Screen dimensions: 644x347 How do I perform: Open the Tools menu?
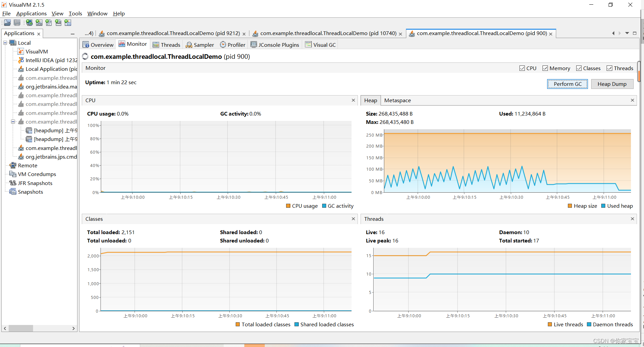pyautogui.click(x=75, y=13)
